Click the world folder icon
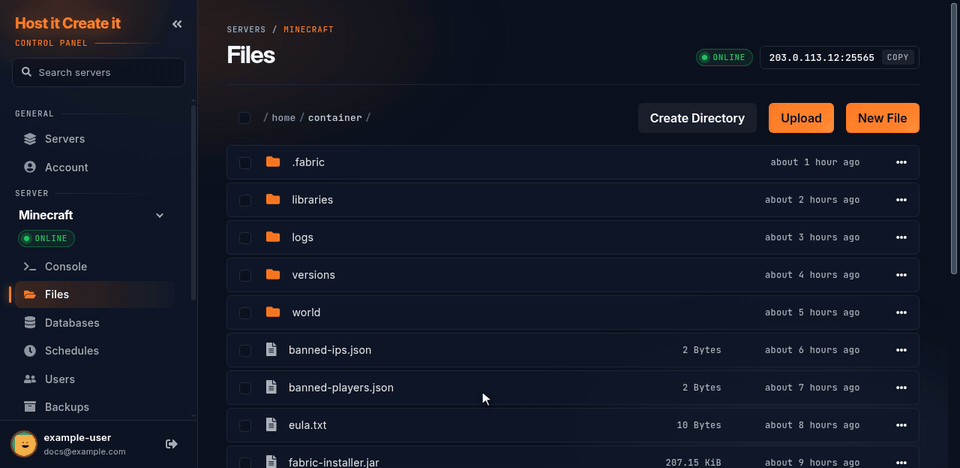This screenshot has height=468, width=960. pyautogui.click(x=273, y=312)
